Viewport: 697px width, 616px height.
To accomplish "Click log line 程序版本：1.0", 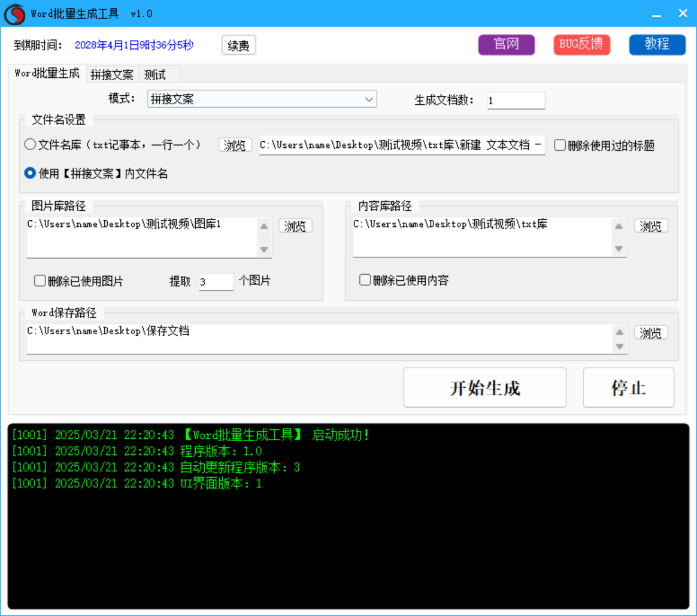I will click(x=137, y=451).
